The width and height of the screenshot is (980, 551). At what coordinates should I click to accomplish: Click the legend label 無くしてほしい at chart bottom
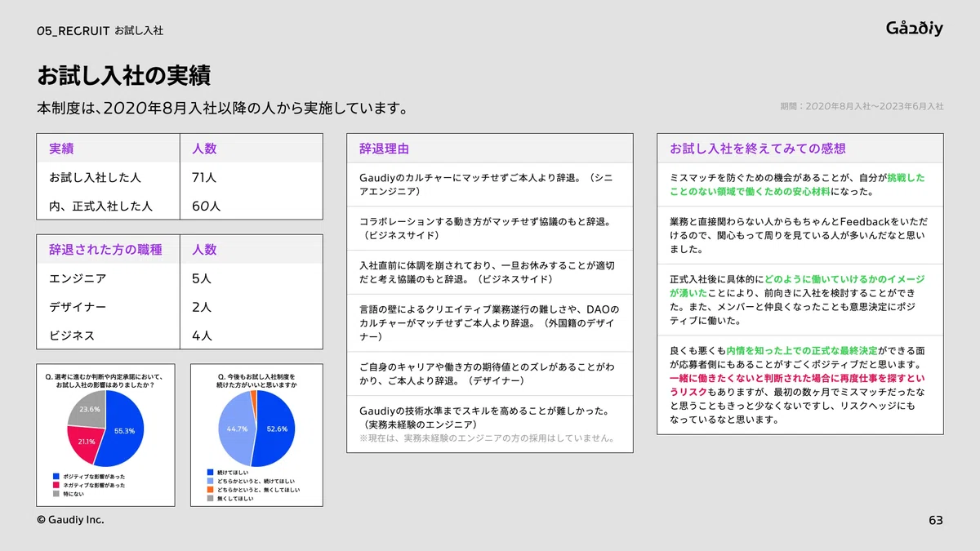click(236, 499)
